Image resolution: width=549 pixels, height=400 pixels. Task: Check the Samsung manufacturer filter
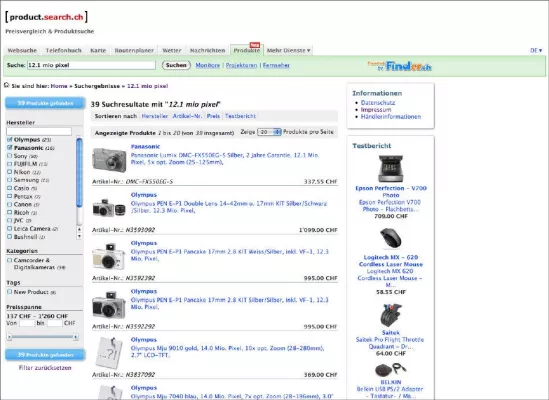[9, 180]
